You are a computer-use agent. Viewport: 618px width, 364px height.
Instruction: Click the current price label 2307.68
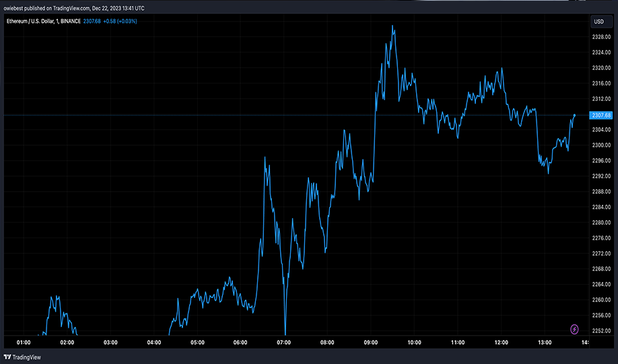click(601, 115)
